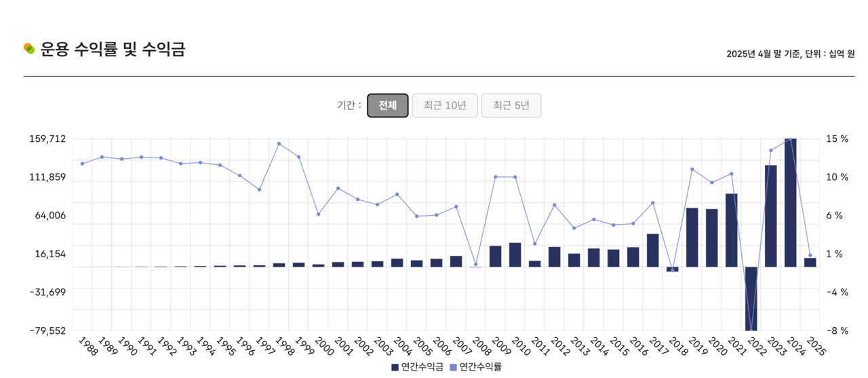This screenshot has width=868, height=378.
Task: Click the 1988 return rate line point
Action: coord(82,164)
